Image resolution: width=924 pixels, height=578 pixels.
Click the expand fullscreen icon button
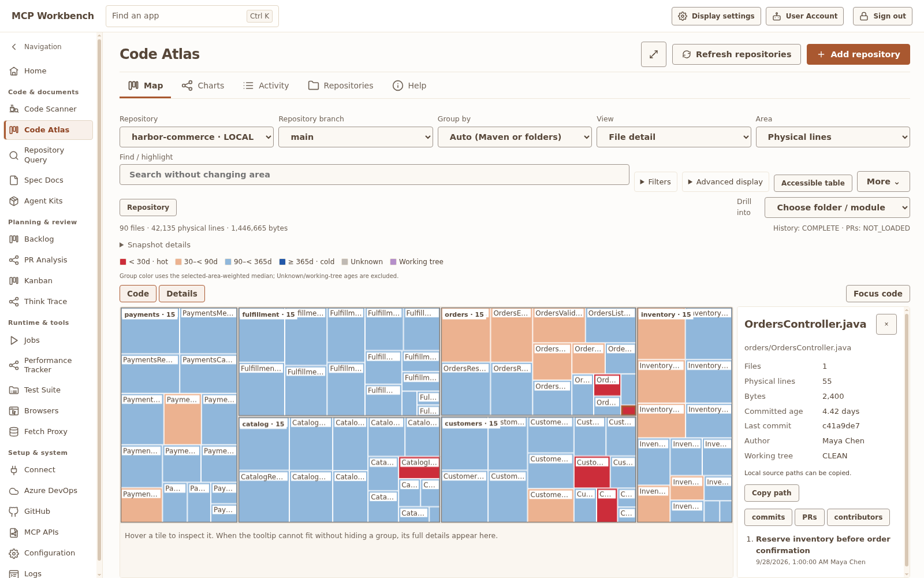click(654, 54)
